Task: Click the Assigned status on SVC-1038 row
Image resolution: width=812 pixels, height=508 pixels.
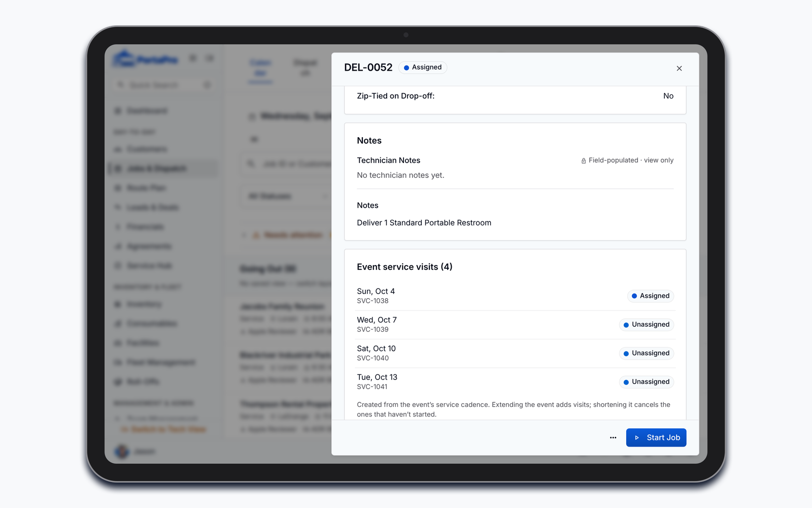Action: click(x=651, y=296)
